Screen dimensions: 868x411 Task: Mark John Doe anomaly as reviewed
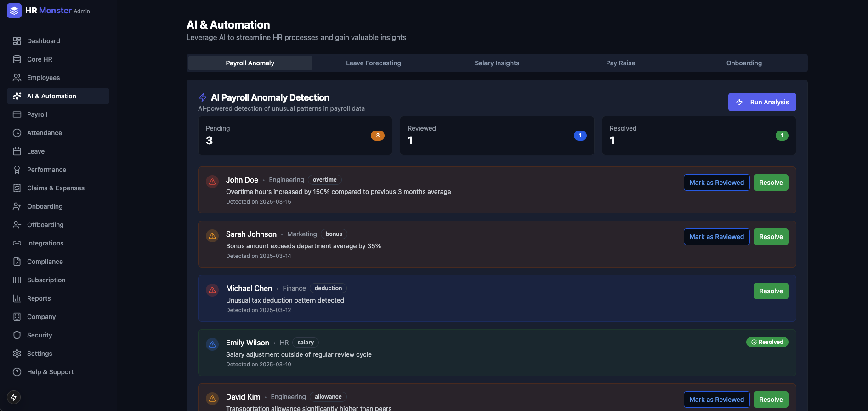click(716, 183)
